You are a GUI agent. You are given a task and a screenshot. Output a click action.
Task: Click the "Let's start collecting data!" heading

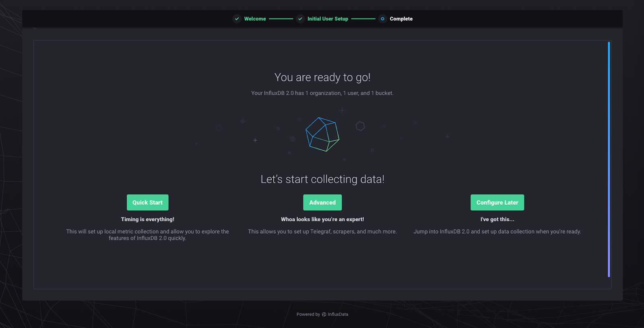[x=322, y=179]
